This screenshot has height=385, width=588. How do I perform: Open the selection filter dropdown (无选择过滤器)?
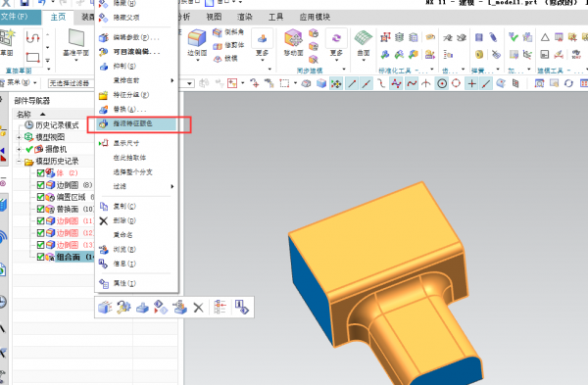tap(70, 83)
